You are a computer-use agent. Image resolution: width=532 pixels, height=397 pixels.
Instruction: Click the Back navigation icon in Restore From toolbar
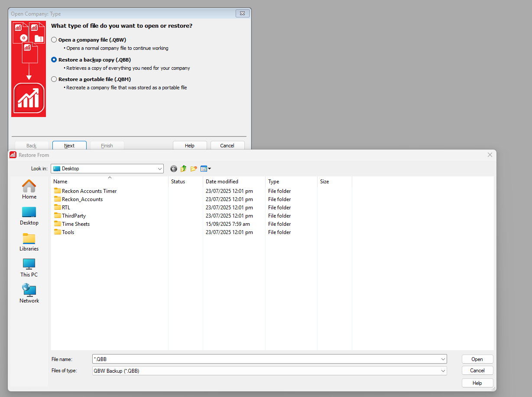pos(173,169)
